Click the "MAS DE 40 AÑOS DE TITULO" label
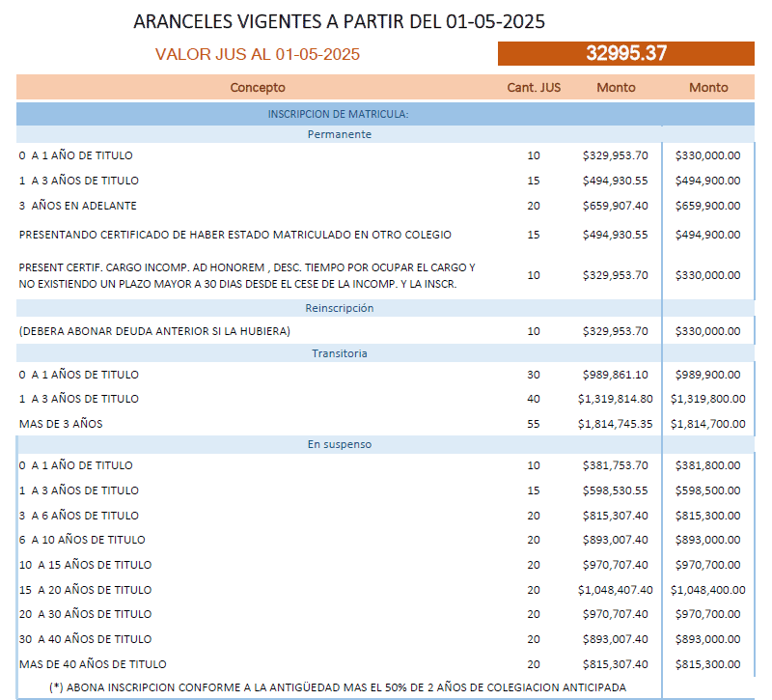The height and width of the screenshot is (700, 772). pyautogui.click(x=93, y=664)
